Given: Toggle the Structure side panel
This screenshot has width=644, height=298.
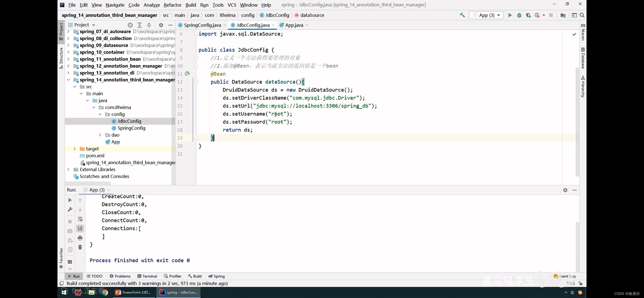Looking at the screenshot, I should click(x=61, y=58).
